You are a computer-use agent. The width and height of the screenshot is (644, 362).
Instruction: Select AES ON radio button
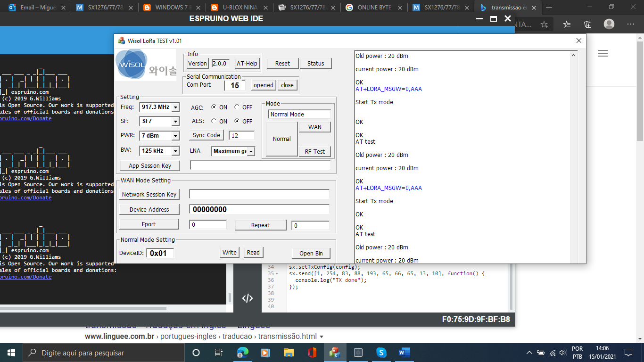coord(214,122)
